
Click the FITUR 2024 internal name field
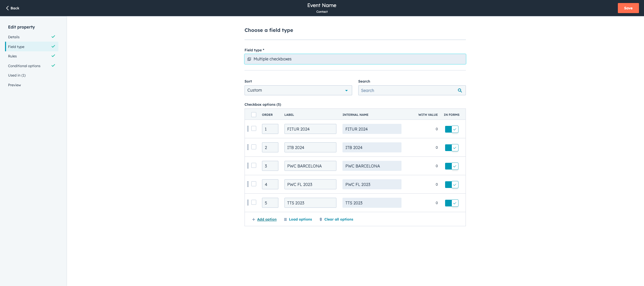coord(372,129)
